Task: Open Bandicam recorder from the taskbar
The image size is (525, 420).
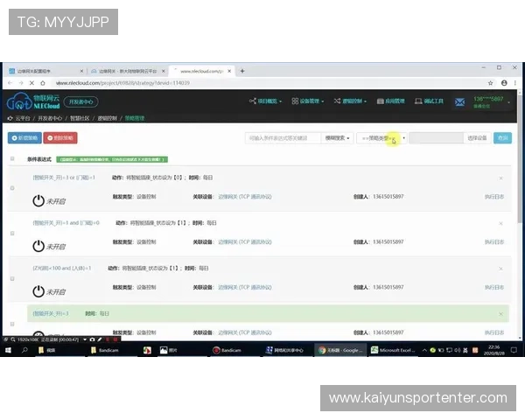Action: [227, 350]
